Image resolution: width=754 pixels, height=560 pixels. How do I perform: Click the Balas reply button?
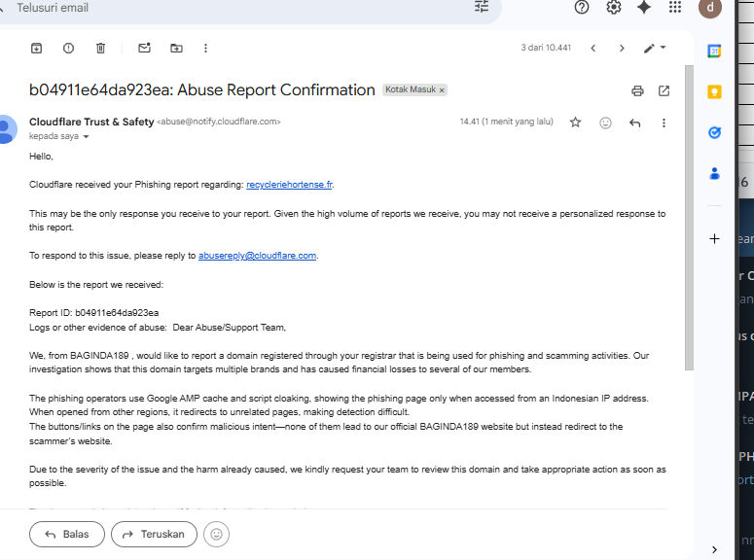[67, 534]
